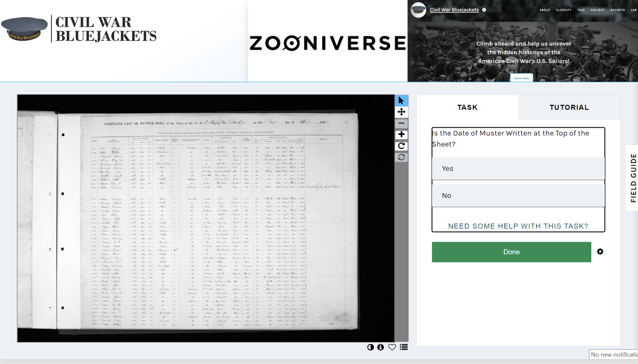Image resolution: width=638 pixels, height=364 pixels.
Task: Click the Civil War Bluejackets title text
Action: pos(106,29)
